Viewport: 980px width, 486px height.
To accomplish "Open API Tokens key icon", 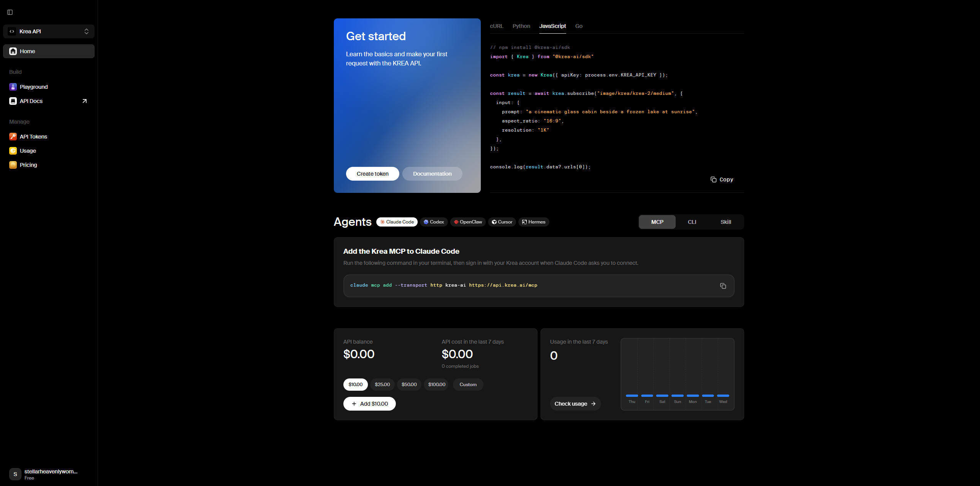I will tap(13, 137).
